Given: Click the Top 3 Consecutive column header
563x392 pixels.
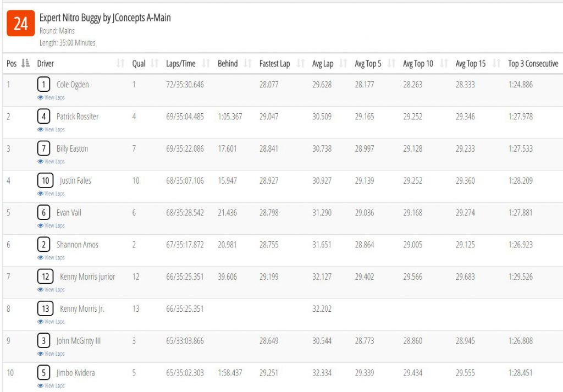Looking at the screenshot, I should point(533,64).
